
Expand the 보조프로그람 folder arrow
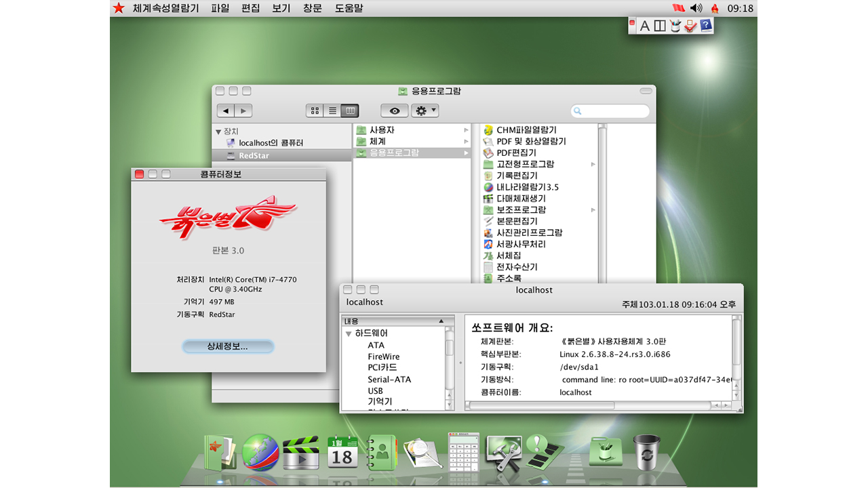[593, 210]
